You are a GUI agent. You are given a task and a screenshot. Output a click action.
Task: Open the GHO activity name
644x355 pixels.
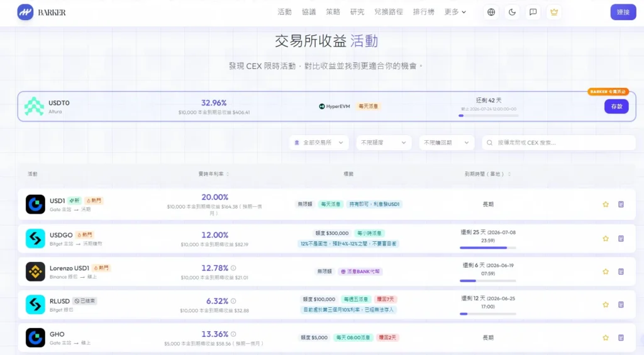(x=57, y=334)
